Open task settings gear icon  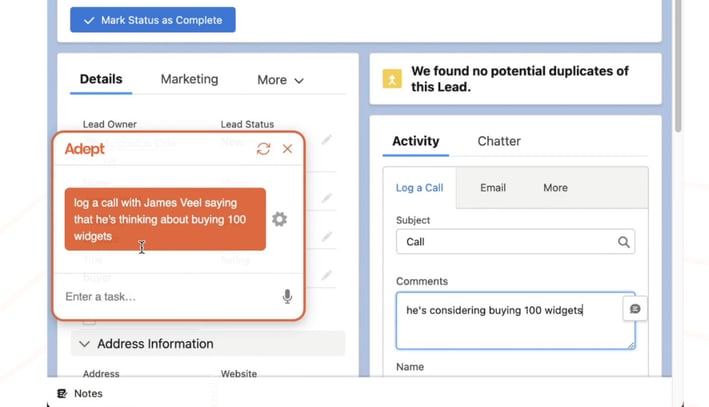point(279,219)
